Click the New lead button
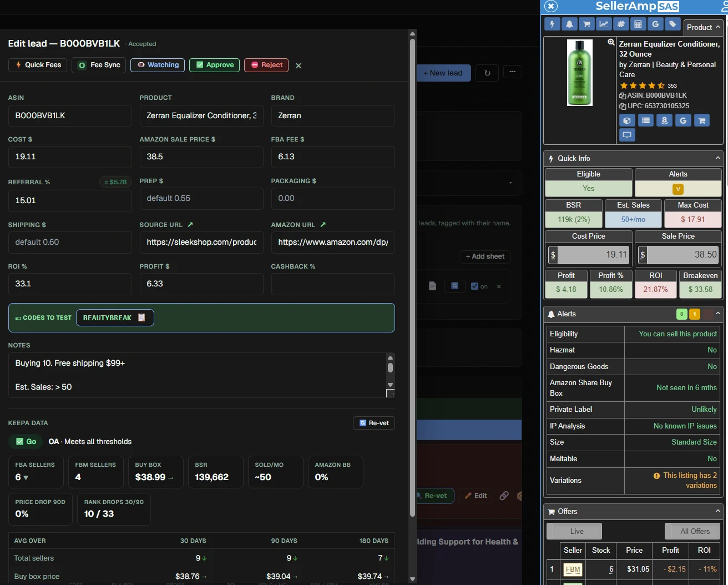 [x=443, y=73]
